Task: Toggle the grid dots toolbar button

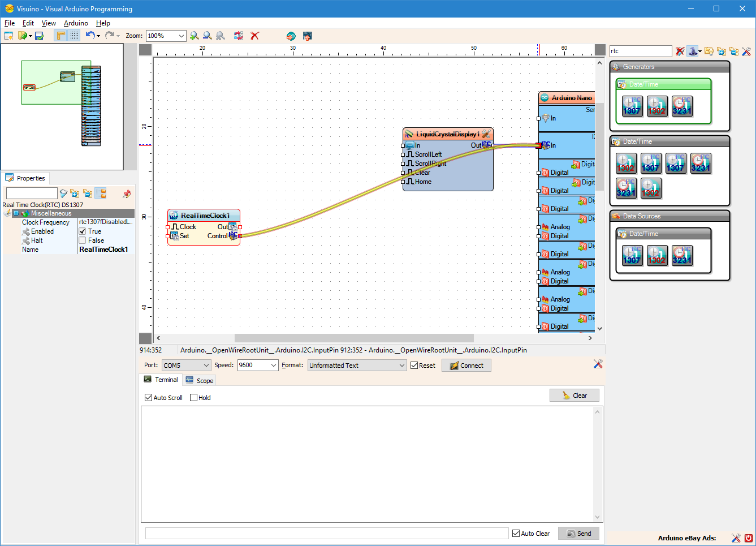Action: pyautogui.click(x=74, y=36)
